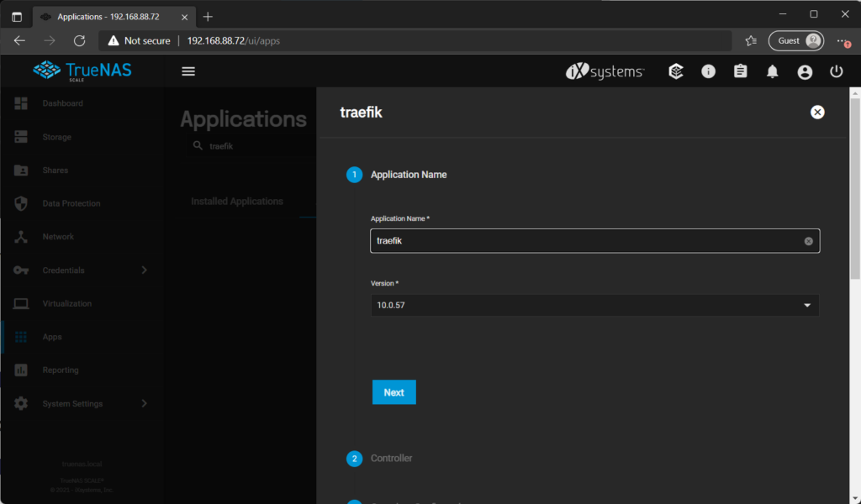Open the Dashboard menu item
The image size is (861, 504).
[x=62, y=103]
